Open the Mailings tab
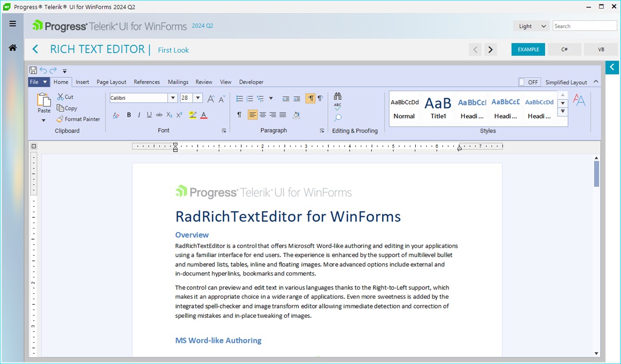This screenshot has height=364, width=621. point(178,82)
